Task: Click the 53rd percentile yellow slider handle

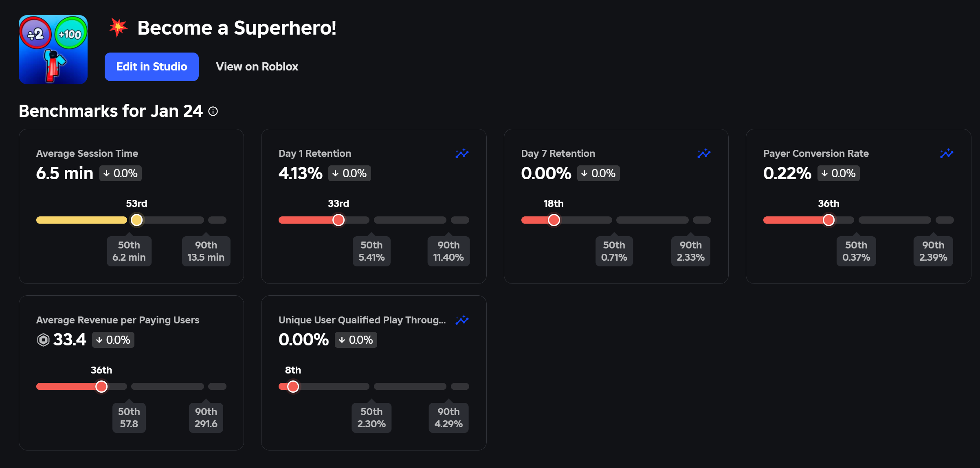Action: 137,220
